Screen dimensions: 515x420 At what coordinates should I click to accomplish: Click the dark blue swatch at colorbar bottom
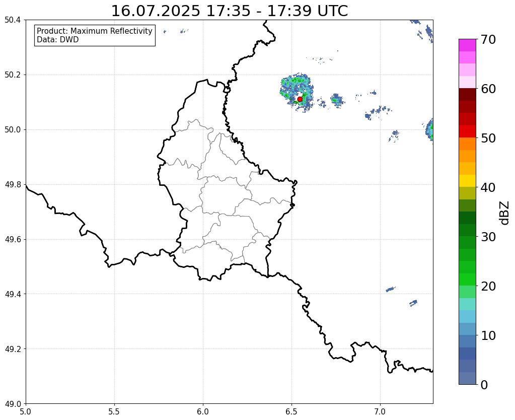[x=467, y=378]
